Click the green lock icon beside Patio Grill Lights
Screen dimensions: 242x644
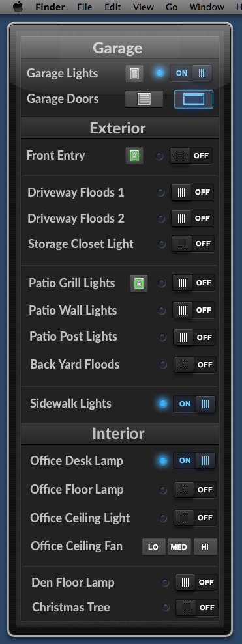click(x=139, y=283)
